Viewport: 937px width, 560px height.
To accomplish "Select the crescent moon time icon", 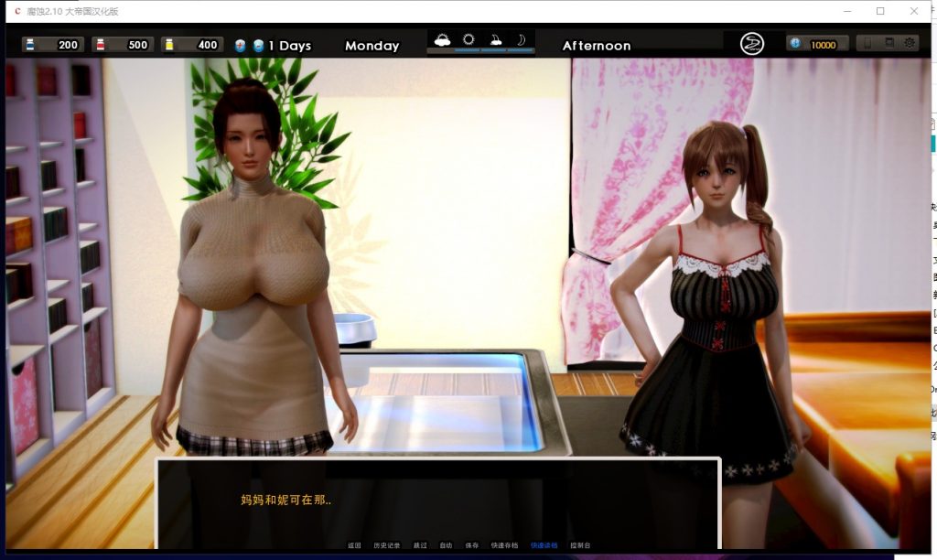I will (x=521, y=39).
